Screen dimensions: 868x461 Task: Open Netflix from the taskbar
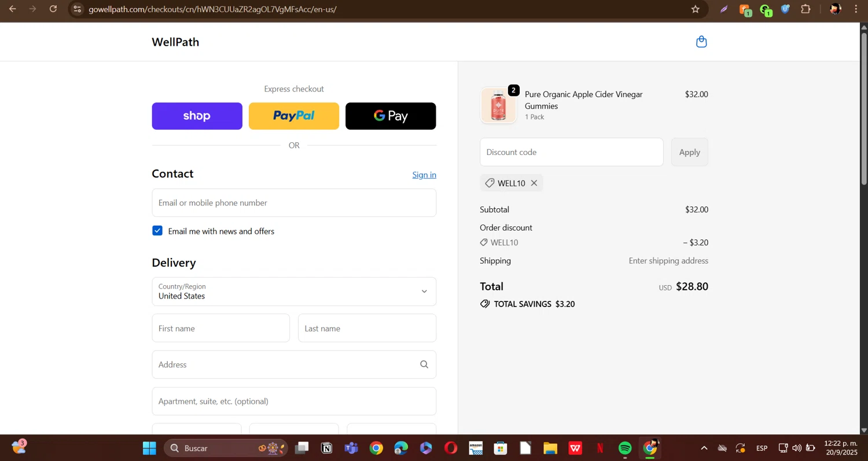[x=600, y=448]
